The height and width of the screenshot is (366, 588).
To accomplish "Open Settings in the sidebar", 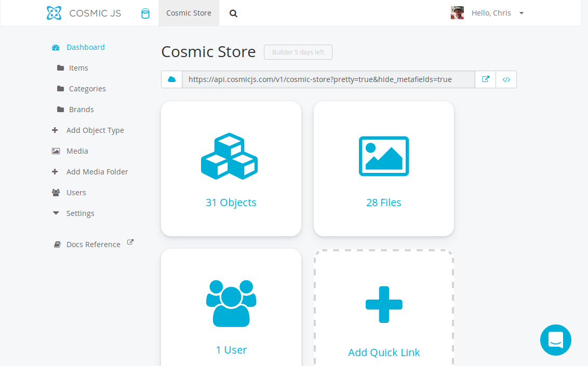I will click(x=80, y=213).
